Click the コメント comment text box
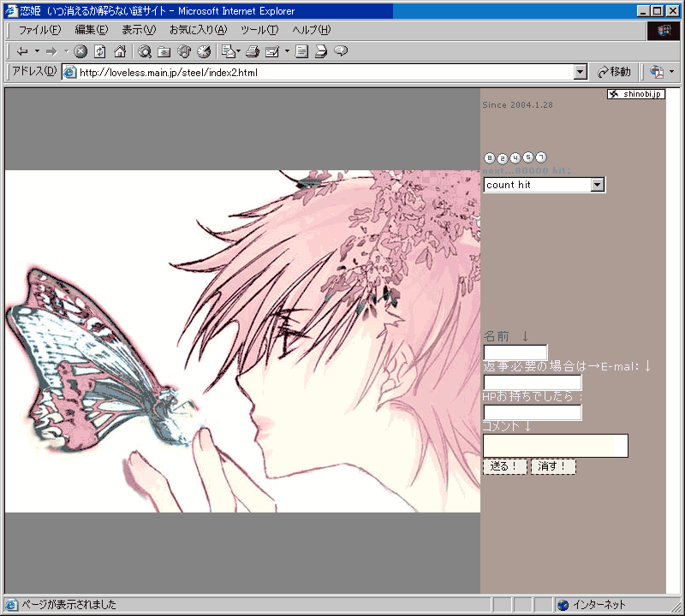This screenshot has height=616, width=685. coord(556,446)
